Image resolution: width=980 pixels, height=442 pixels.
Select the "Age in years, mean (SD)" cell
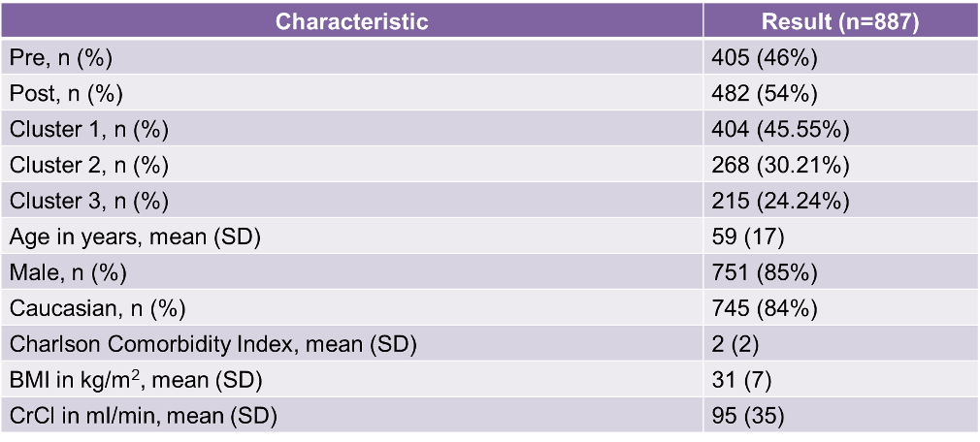pos(122,237)
